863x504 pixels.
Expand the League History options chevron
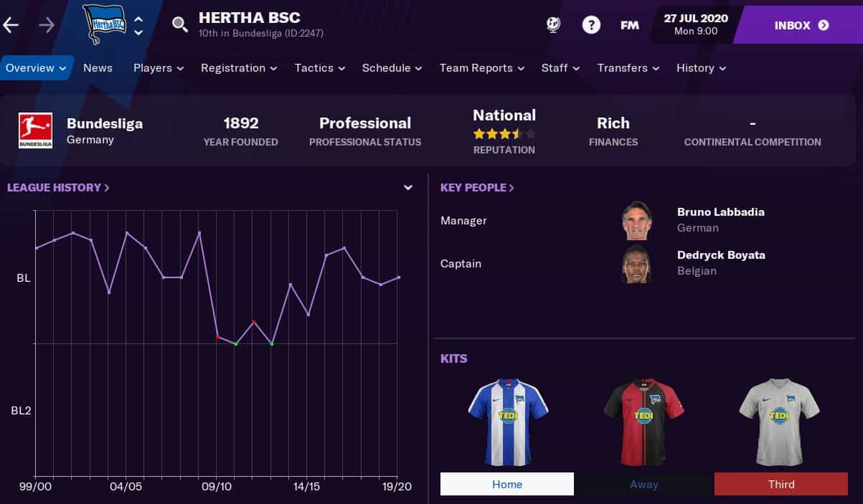click(408, 188)
